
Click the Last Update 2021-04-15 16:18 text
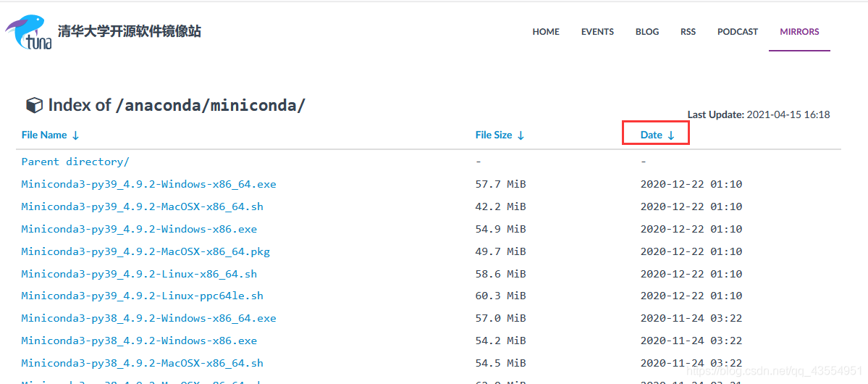pyautogui.click(x=759, y=114)
